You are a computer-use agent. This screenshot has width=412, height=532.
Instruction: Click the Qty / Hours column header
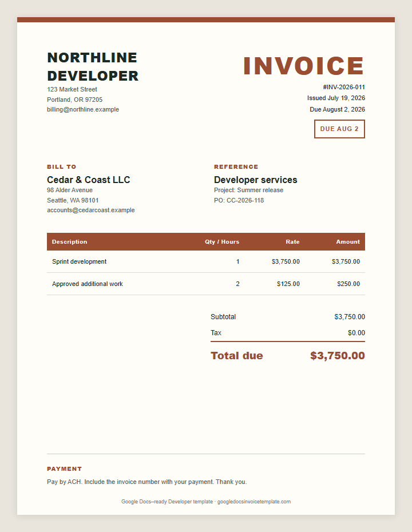222,241
